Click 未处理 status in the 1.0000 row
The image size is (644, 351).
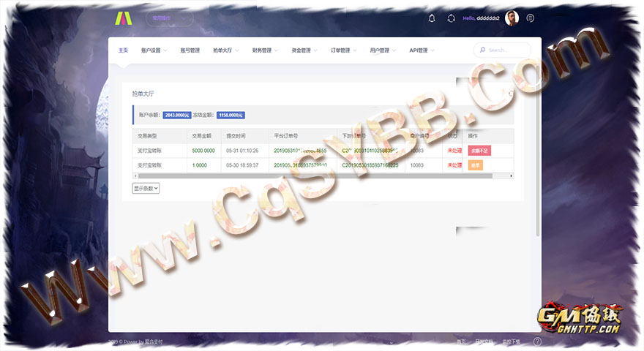454,165
